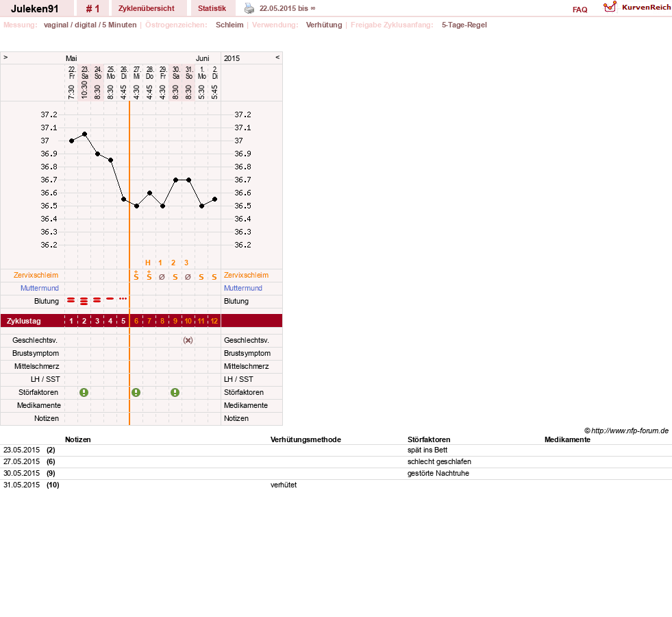Click Störfaktoren alert icon on cycle day 9
672x617 pixels.
click(175, 392)
